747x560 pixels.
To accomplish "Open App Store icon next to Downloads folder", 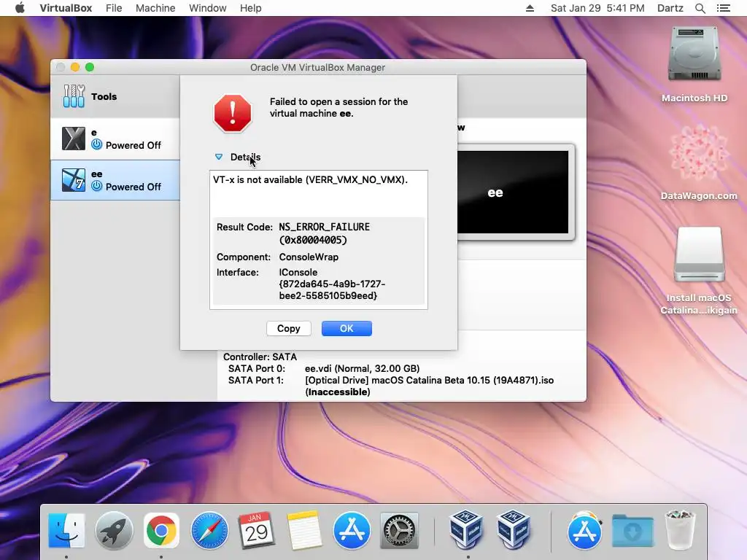I will (x=584, y=530).
